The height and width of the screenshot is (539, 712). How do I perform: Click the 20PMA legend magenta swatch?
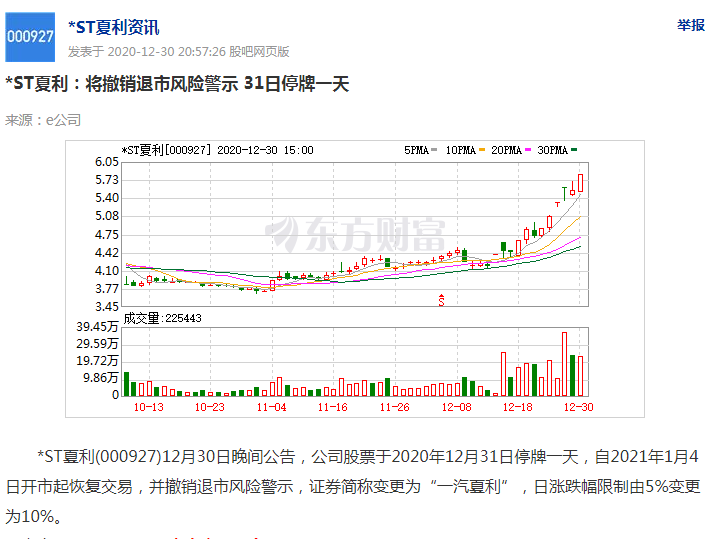pos(528,150)
